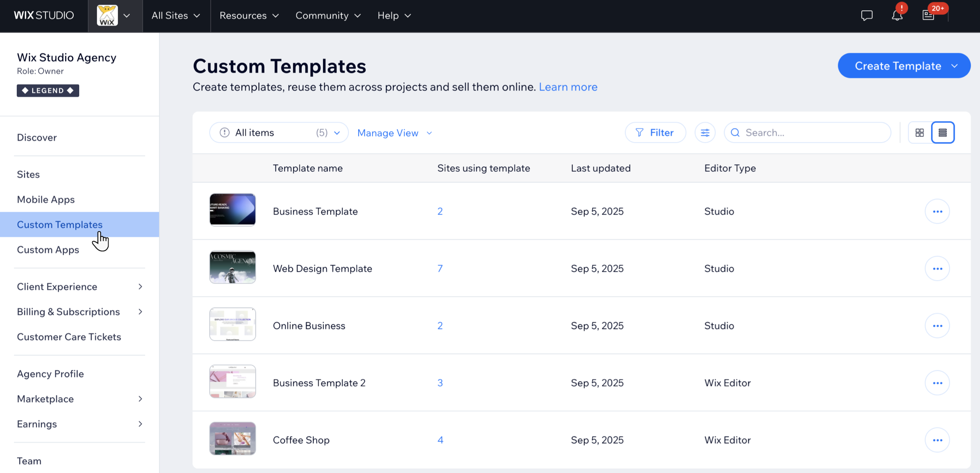Open the news feed icon with 20+ badge

(928, 15)
